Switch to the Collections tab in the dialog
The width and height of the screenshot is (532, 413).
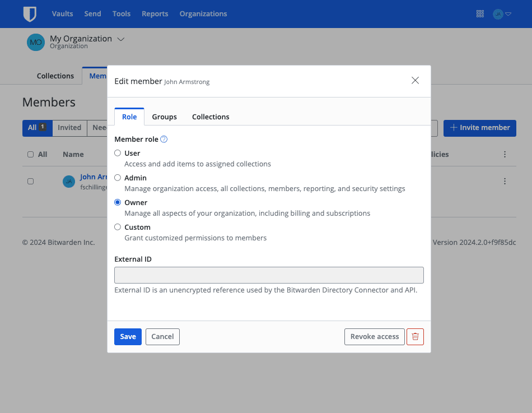coord(211,117)
